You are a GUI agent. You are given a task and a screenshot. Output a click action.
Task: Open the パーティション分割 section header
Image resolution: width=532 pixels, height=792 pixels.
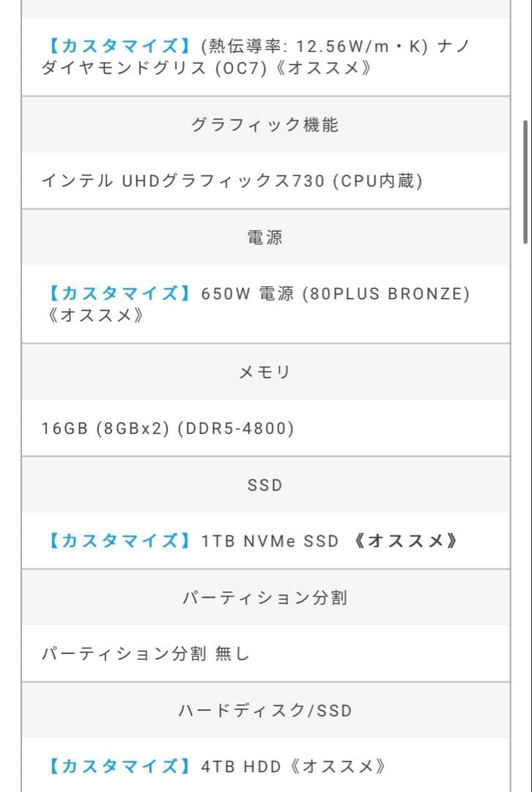coord(265,598)
